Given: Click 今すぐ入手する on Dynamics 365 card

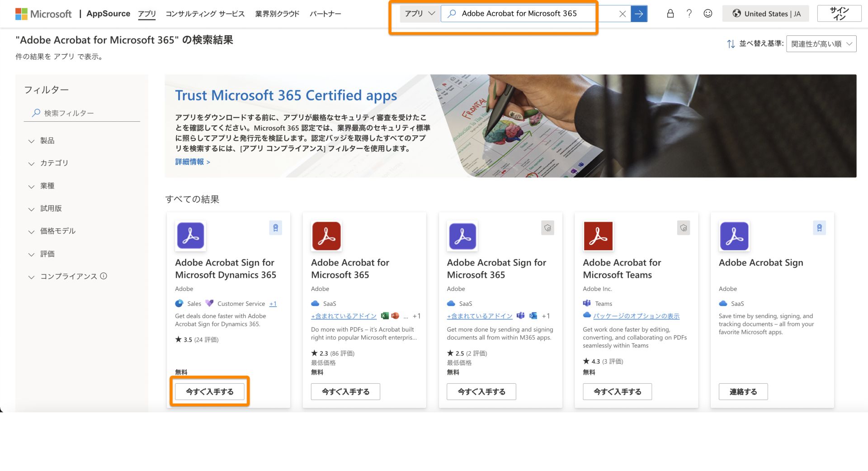Looking at the screenshot, I should (x=210, y=392).
